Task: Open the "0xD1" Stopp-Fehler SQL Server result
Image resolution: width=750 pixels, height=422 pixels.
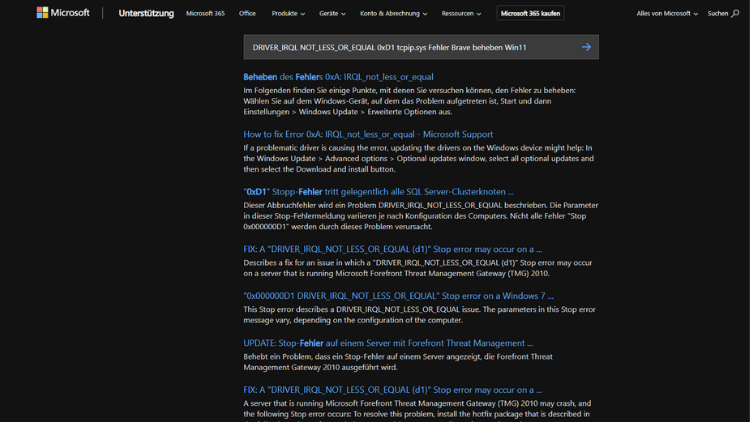Action: click(x=378, y=191)
